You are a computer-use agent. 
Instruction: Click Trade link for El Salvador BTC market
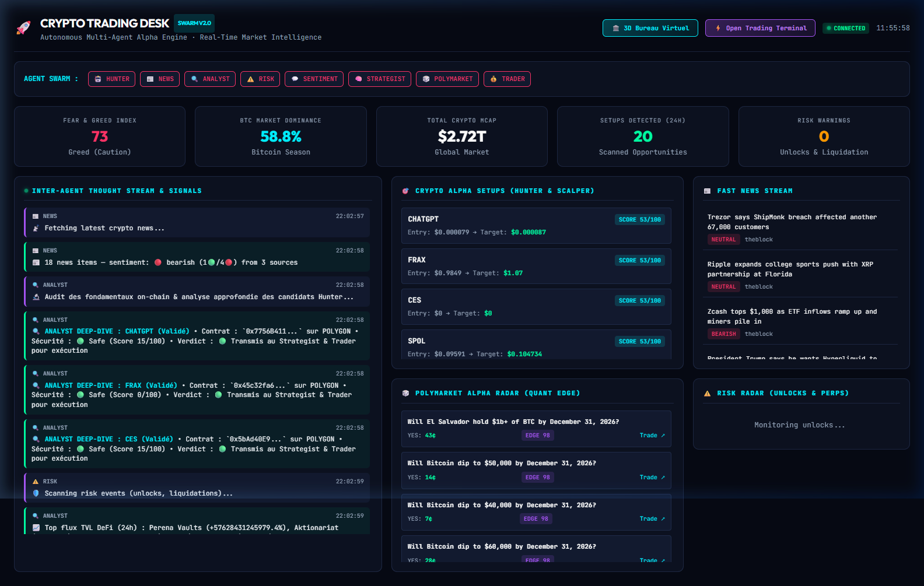(652, 436)
